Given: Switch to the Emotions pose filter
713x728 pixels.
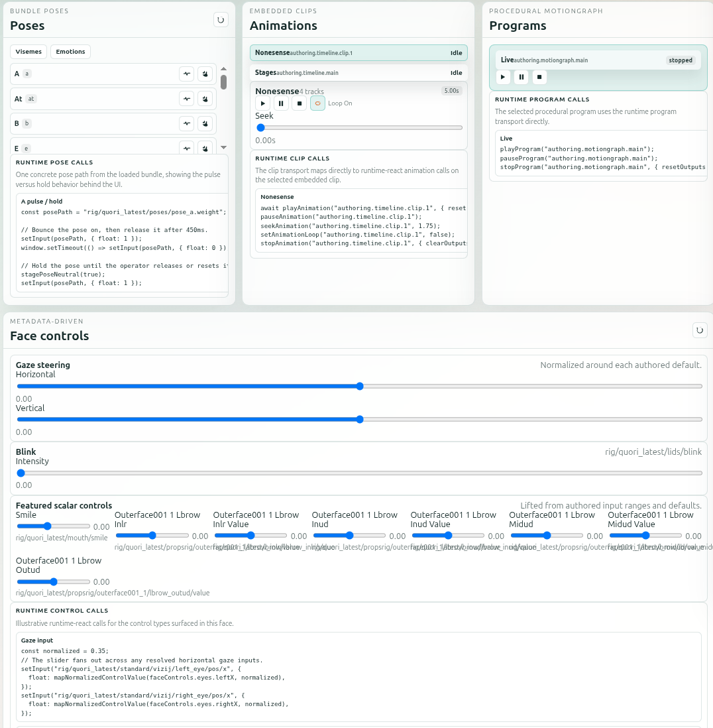Looking at the screenshot, I should click(x=70, y=52).
